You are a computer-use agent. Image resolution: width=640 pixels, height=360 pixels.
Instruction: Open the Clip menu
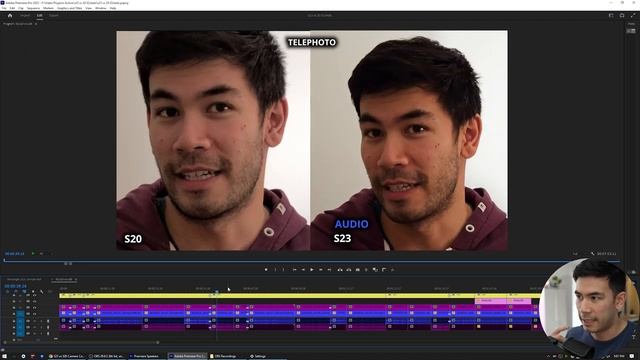[20, 8]
